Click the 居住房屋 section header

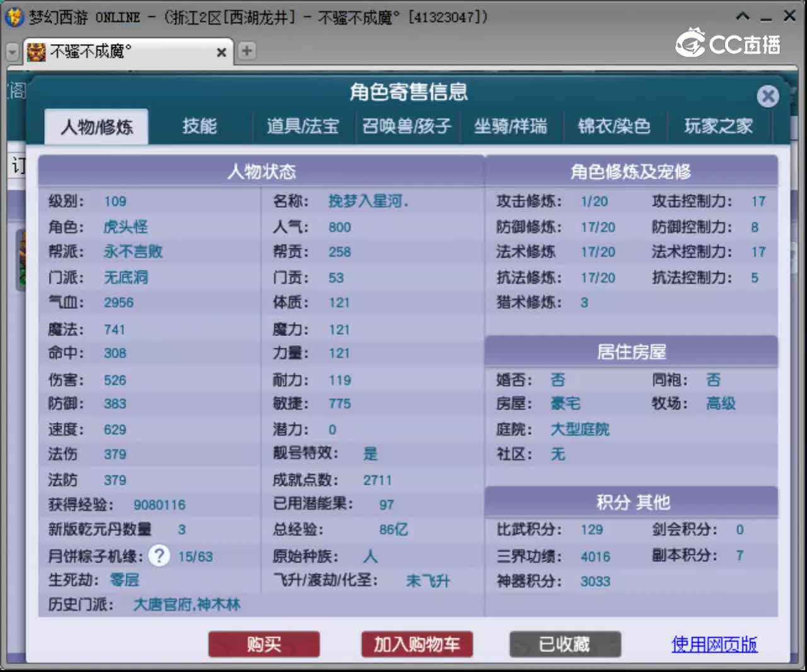pyautogui.click(x=631, y=352)
